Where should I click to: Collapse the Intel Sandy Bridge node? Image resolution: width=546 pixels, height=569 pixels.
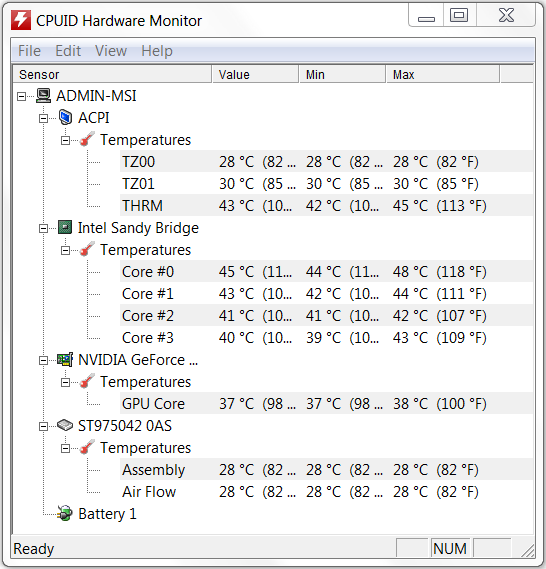click(44, 228)
